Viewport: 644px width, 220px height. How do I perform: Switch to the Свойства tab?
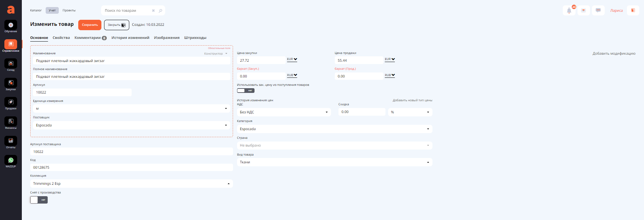(61, 38)
